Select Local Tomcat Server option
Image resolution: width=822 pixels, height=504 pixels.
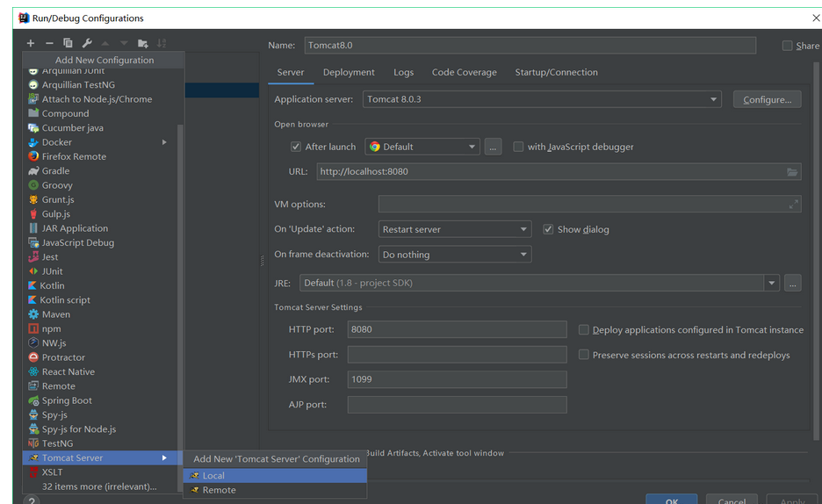[275, 476]
